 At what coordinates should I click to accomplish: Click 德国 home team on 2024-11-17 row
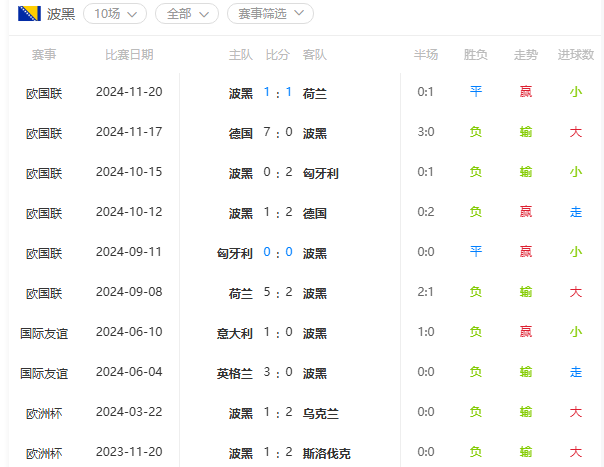tap(241, 133)
